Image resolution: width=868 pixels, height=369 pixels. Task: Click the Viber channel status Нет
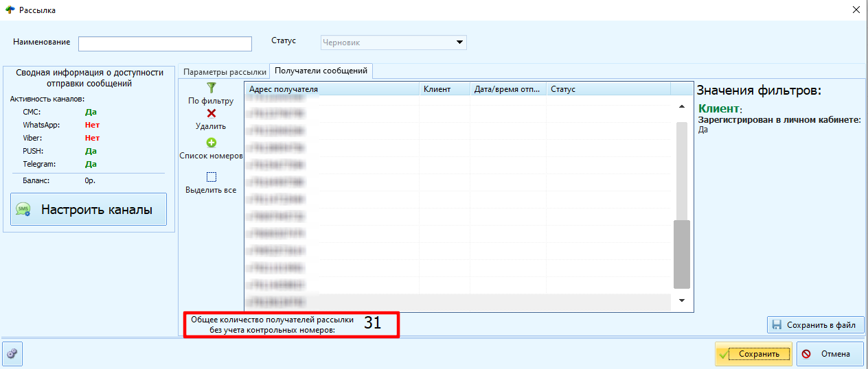[x=92, y=138]
